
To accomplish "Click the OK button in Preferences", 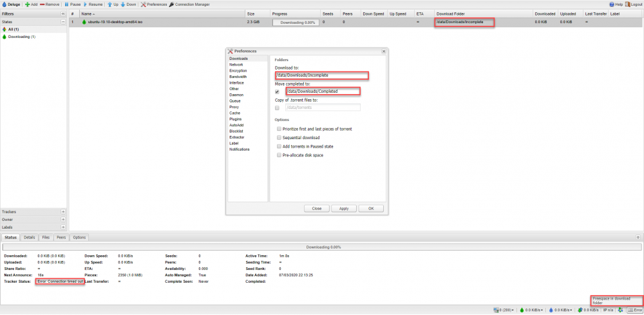I will 371,208.
